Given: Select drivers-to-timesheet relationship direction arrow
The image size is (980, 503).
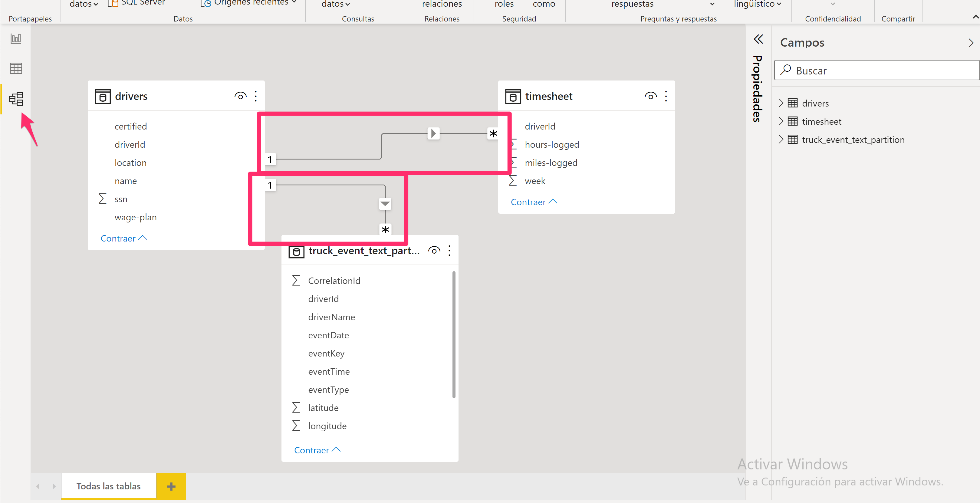Looking at the screenshot, I should 433,133.
